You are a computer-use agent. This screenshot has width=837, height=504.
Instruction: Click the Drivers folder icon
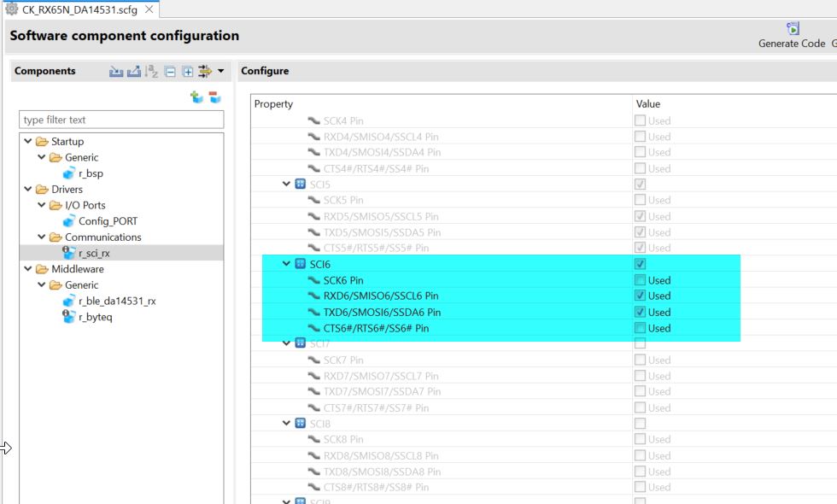point(42,189)
